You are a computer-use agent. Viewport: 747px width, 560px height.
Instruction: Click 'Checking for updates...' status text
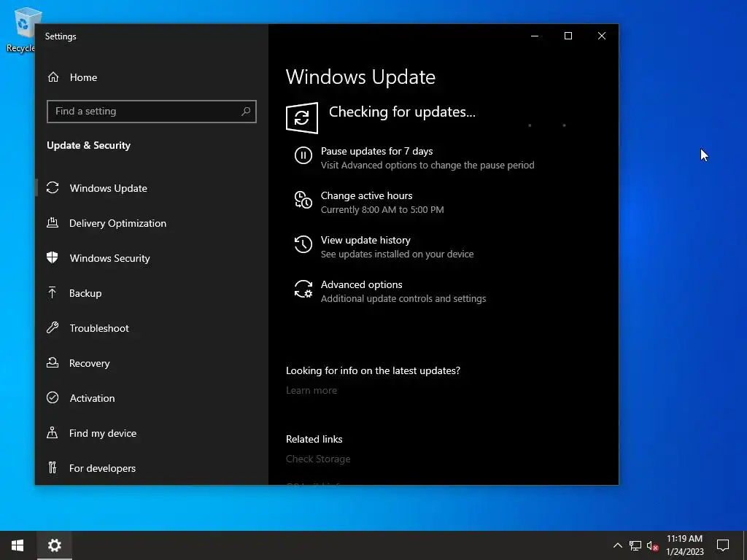click(402, 112)
